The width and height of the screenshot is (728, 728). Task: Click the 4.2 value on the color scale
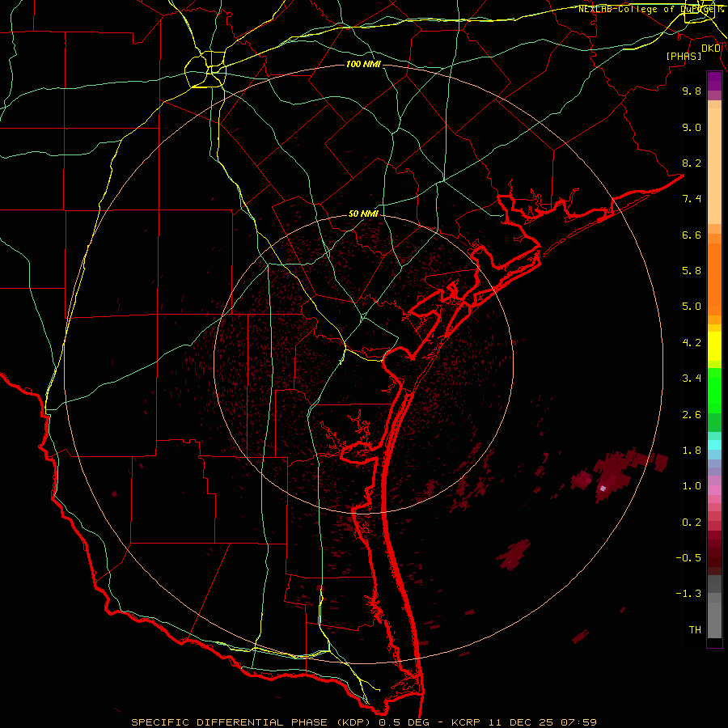692,343
